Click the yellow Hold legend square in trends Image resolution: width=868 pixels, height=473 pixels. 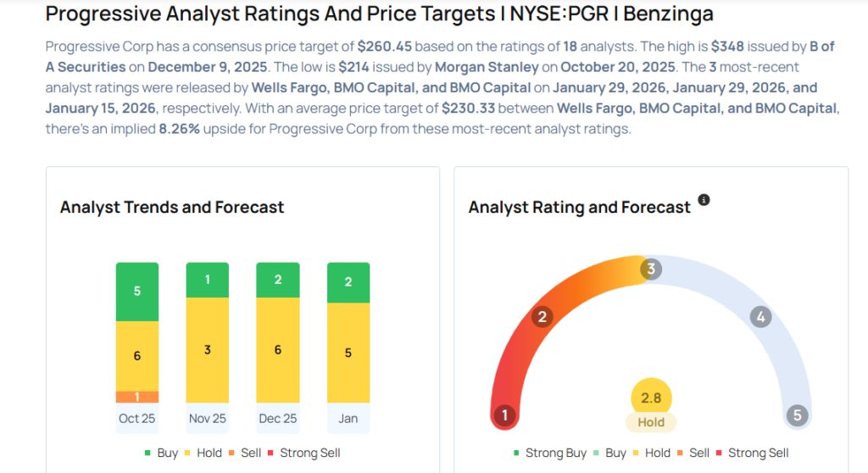coord(191,453)
